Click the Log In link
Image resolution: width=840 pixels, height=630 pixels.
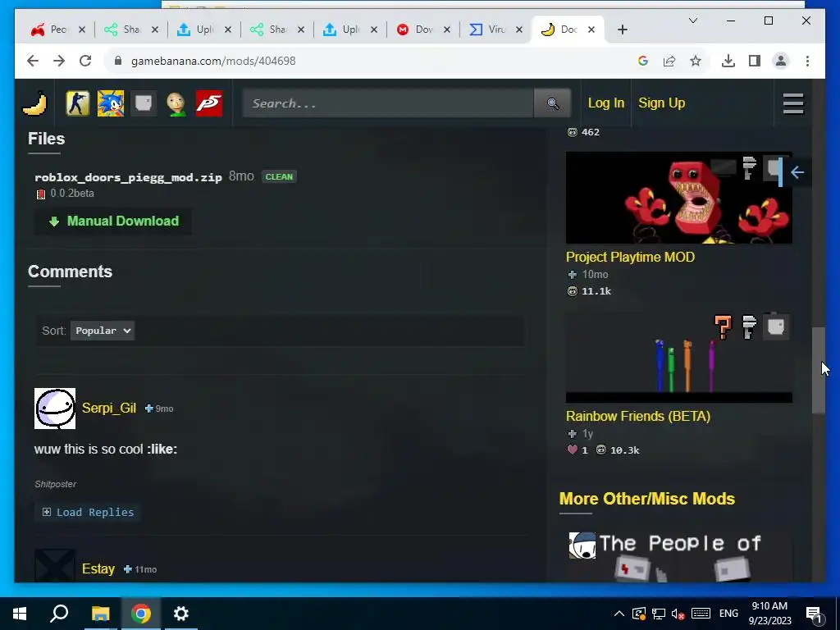click(606, 103)
